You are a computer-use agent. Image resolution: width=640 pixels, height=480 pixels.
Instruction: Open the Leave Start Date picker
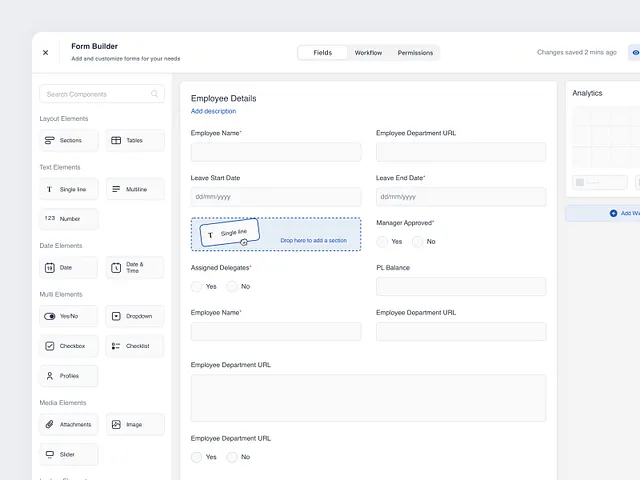point(275,197)
